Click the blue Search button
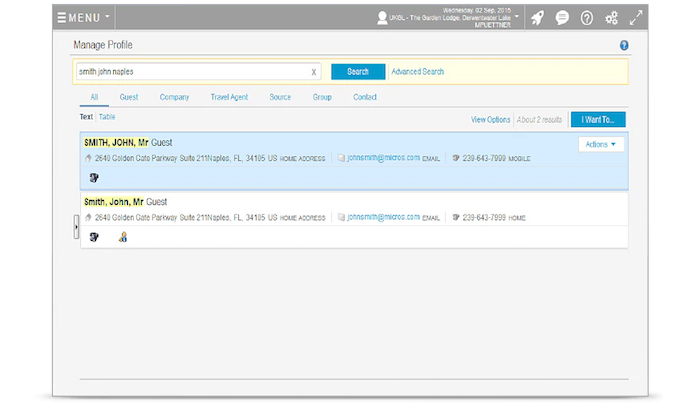 pyautogui.click(x=358, y=72)
